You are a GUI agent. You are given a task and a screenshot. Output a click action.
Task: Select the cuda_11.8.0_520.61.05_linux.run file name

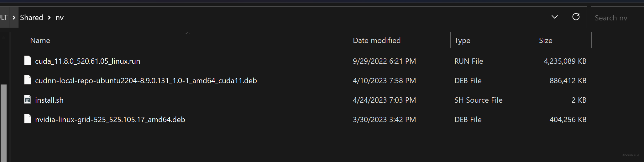point(87,61)
